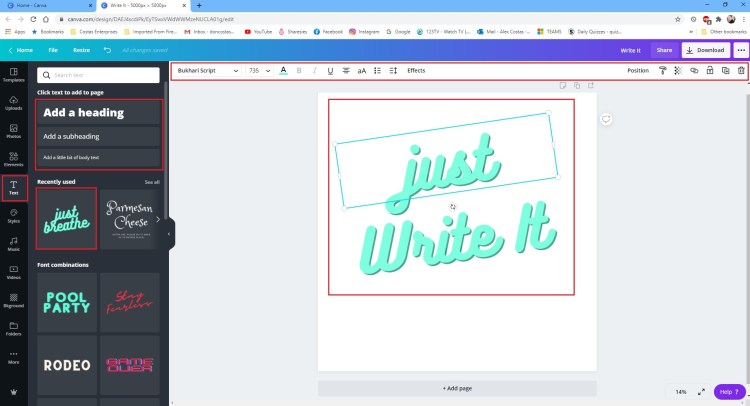Open the text color picker
The image size is (750, 406).
pos(283,71)
